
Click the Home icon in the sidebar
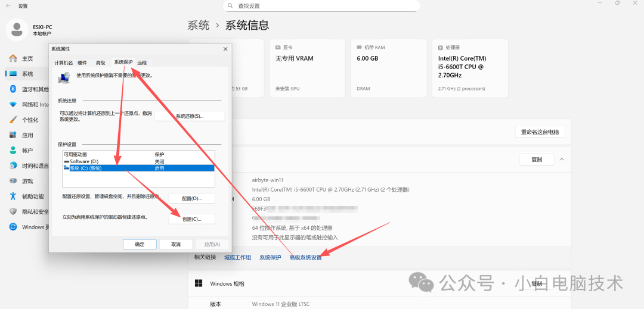[x=13, y=58]
